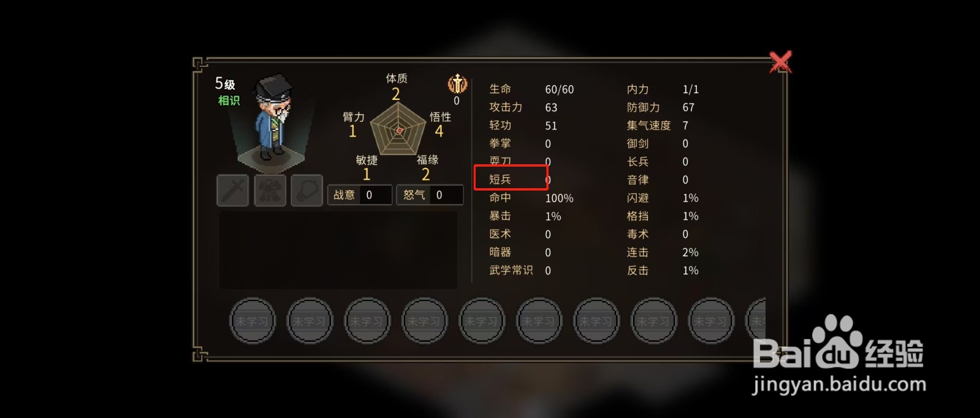Tap the 集气速度 stat label
This screenshot has width=980, height=418.
649,126
